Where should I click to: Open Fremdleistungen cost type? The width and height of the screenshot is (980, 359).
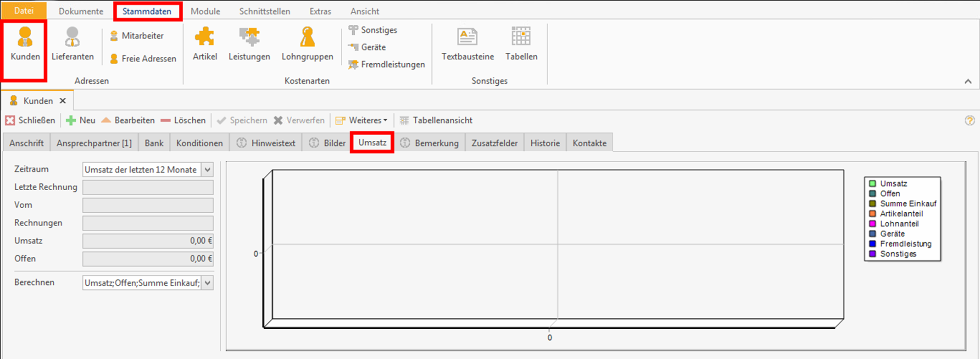(386, 65)
